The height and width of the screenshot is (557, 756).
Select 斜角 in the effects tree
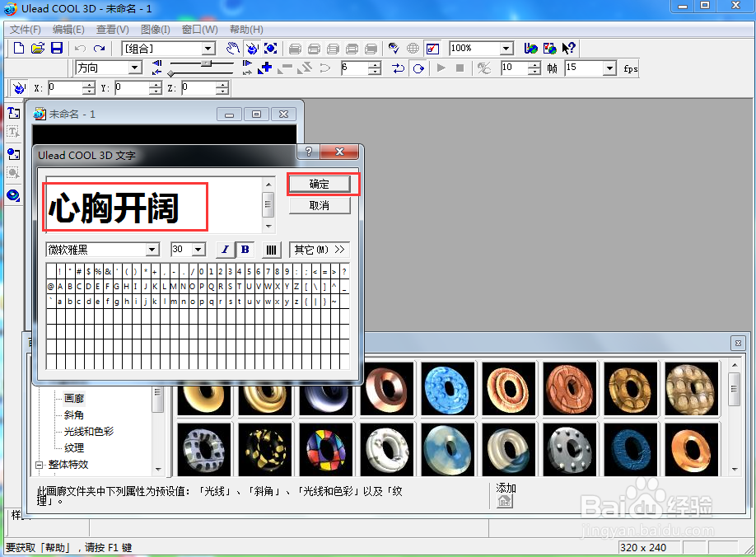click(x=74, y=414)
